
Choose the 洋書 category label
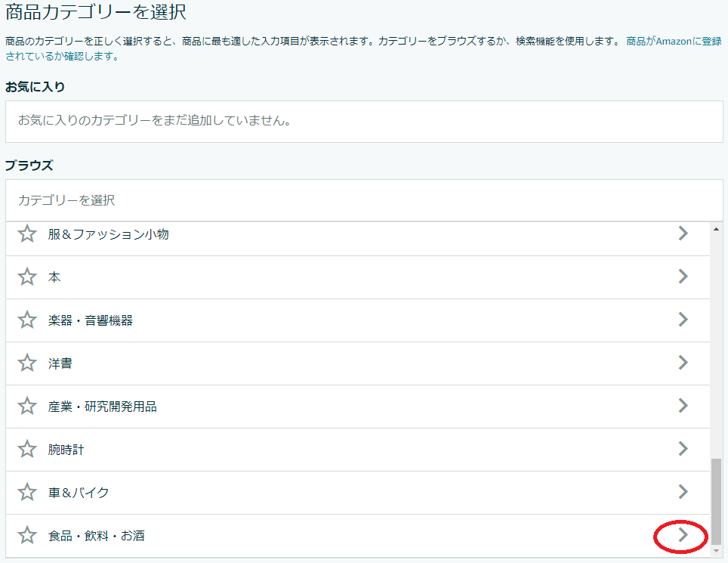pos(60,363)
